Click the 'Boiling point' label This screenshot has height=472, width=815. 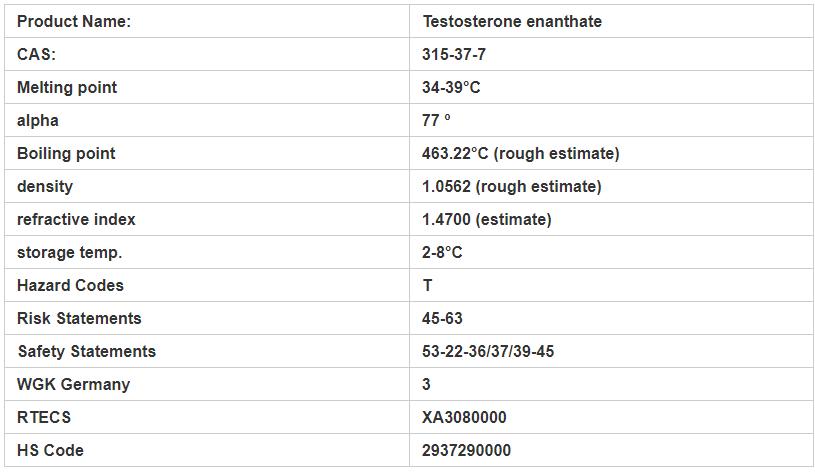tap(66, 153)
